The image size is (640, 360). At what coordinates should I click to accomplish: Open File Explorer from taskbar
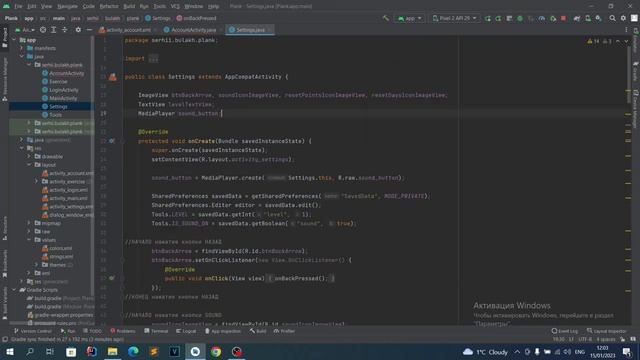tap(113, 351)
